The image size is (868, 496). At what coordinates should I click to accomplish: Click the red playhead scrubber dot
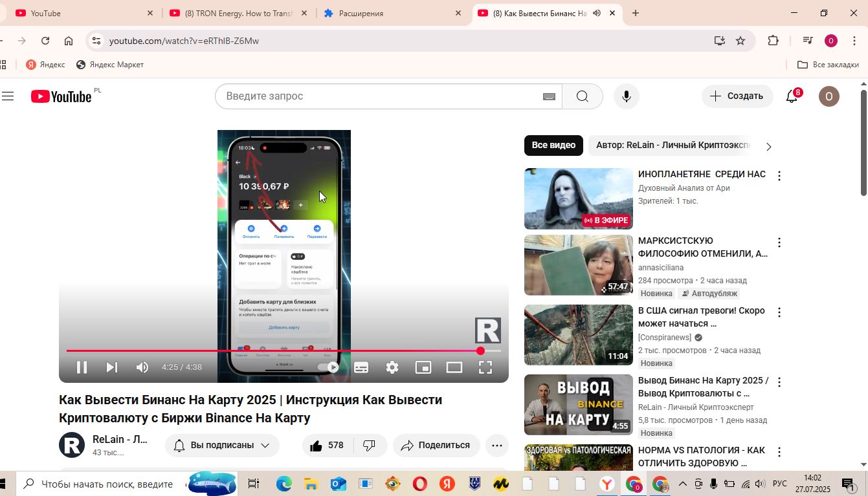point(480,350)
